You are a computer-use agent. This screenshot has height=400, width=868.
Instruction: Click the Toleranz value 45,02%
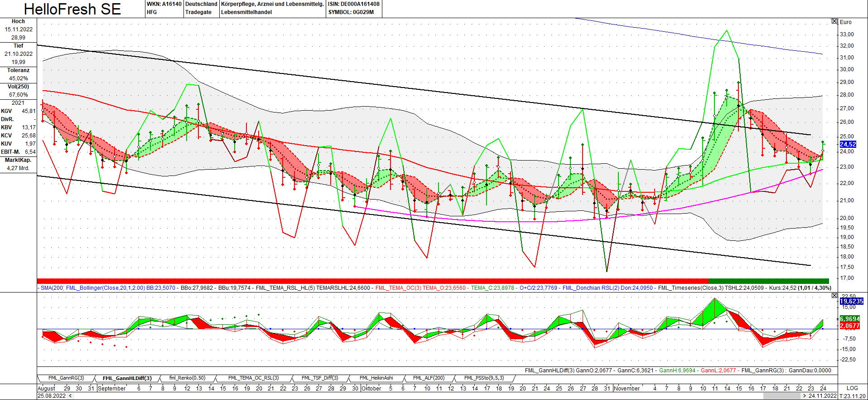19,78
